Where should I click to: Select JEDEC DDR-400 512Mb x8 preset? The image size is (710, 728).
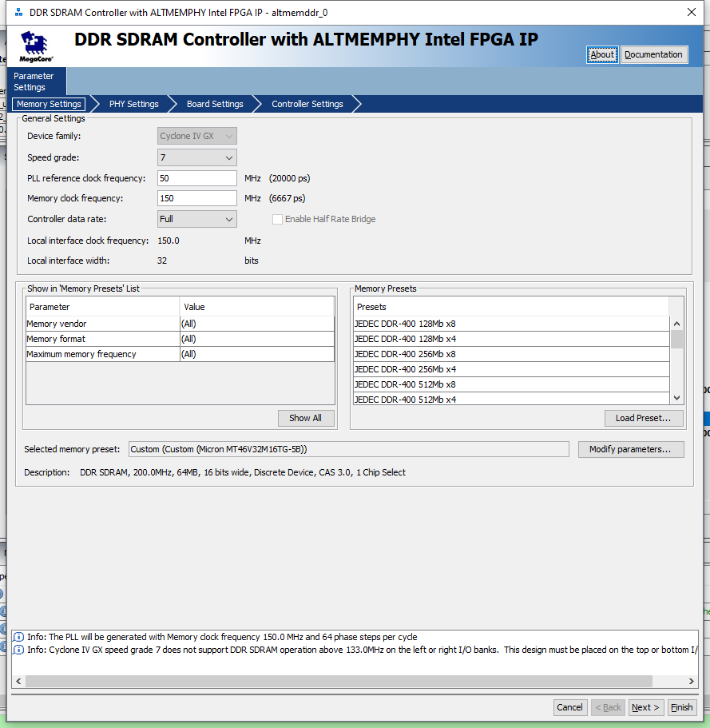(511, 384)
